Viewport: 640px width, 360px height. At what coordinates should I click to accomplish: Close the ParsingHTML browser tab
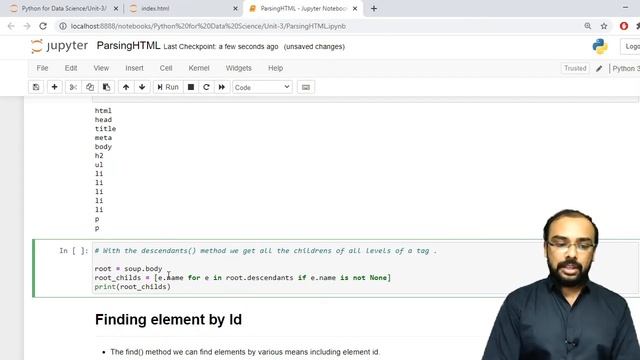(355, 9)
